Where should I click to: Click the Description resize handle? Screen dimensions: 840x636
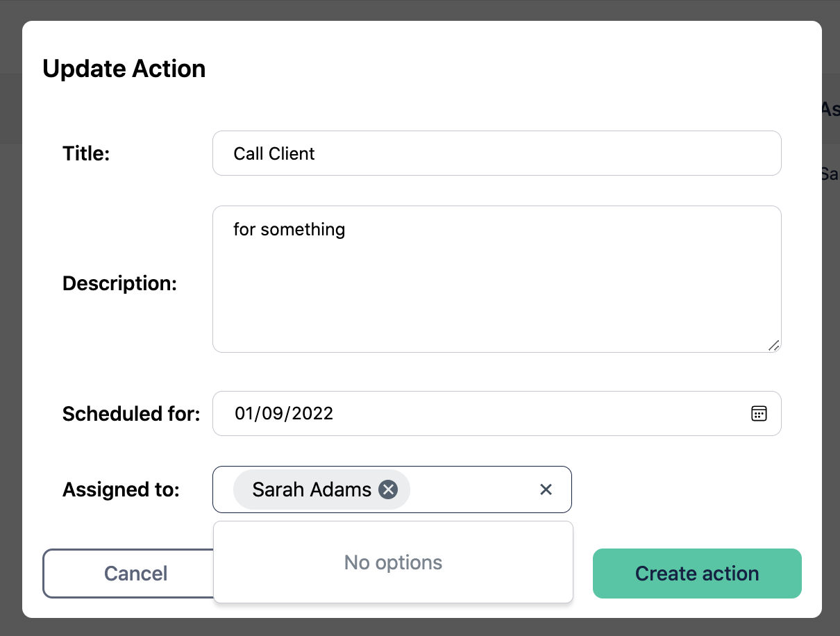coord(773,345)
